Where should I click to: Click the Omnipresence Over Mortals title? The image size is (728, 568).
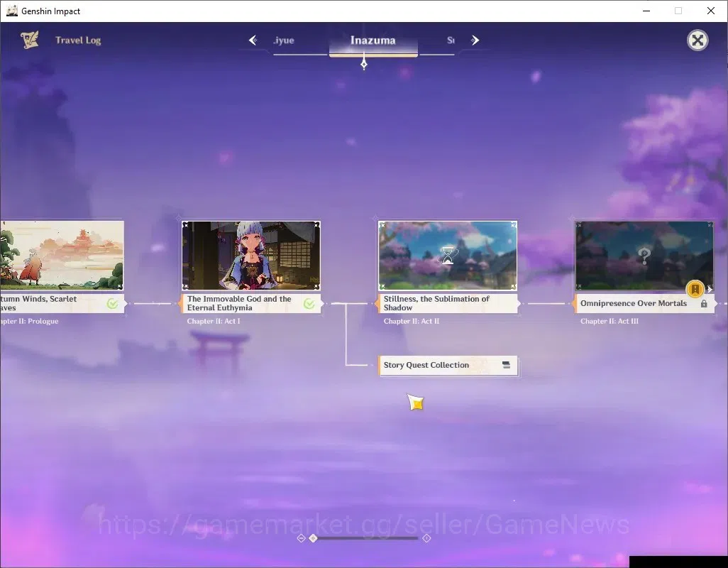(x=634, y=303)
